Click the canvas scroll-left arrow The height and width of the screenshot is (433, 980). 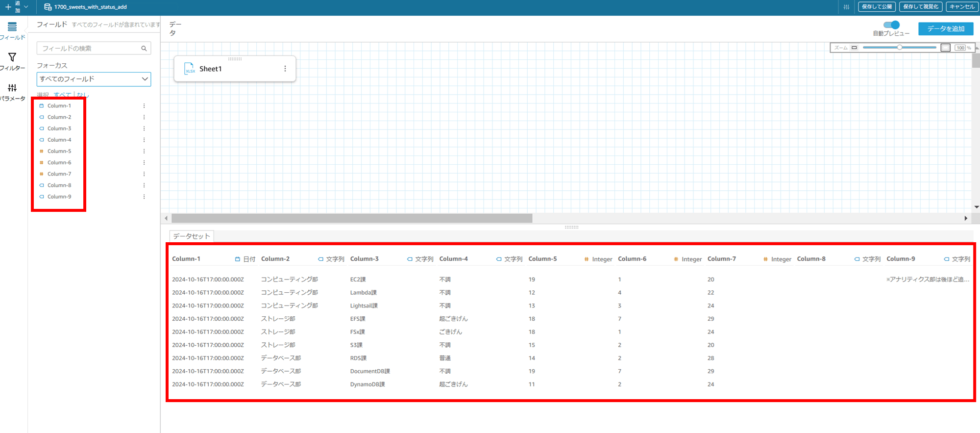[x=166, y=218]
